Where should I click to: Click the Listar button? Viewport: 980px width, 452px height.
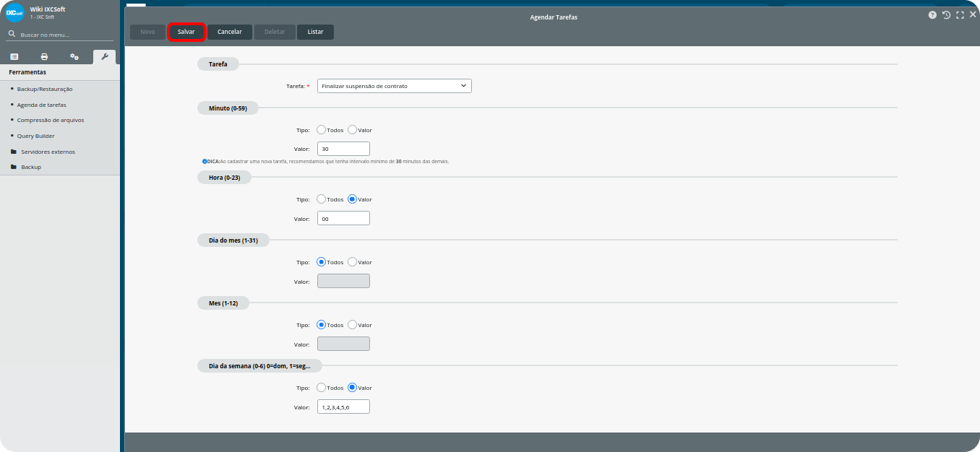pos(315,32)
